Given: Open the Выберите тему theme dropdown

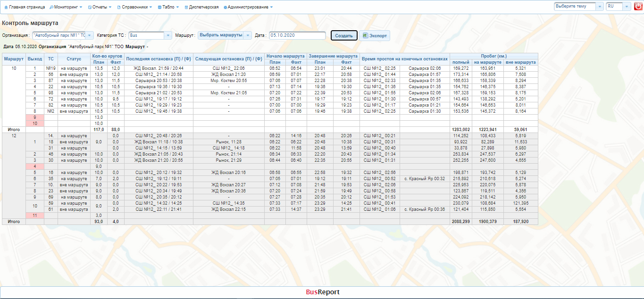Looking at the screenshot, I should coord(579,7).
